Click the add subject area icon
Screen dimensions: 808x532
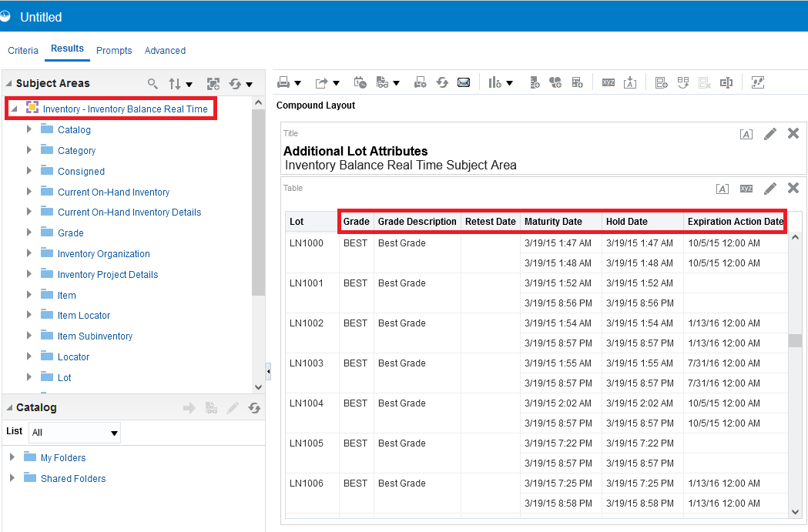pyautogui.click(x=213, y=83)
